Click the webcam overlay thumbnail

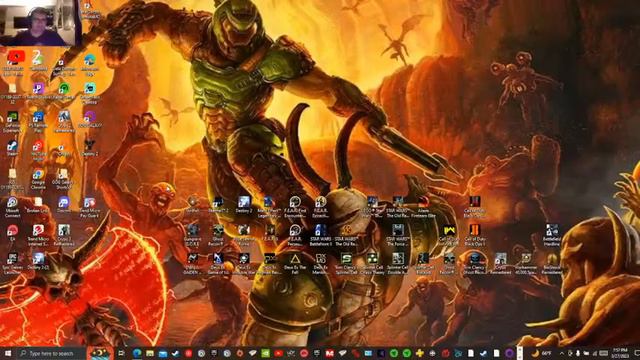click(40, 23)
